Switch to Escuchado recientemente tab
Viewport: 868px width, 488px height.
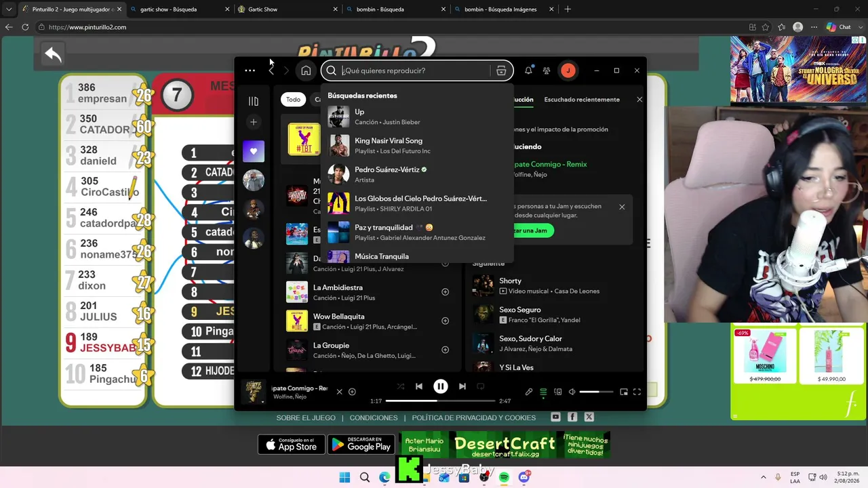582,100
